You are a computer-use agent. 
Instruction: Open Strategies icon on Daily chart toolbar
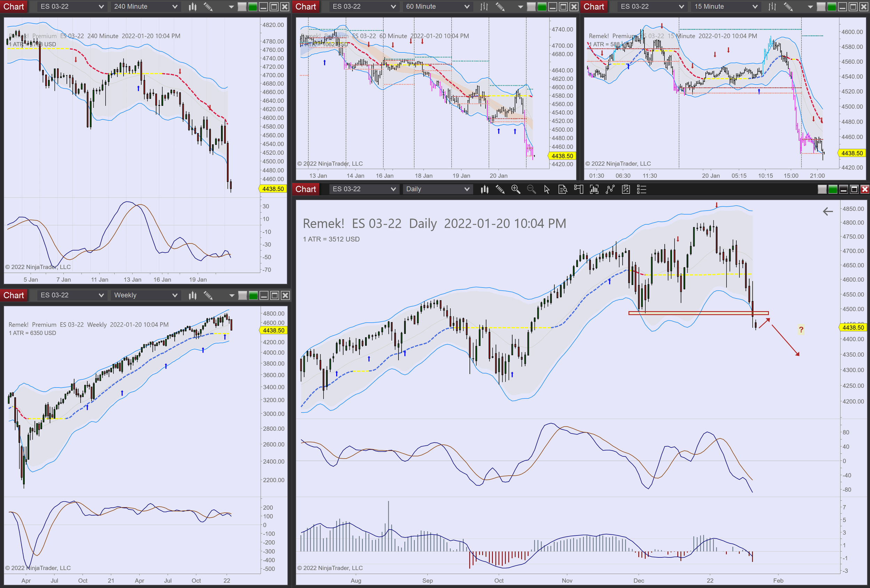(x=626, y=189)
